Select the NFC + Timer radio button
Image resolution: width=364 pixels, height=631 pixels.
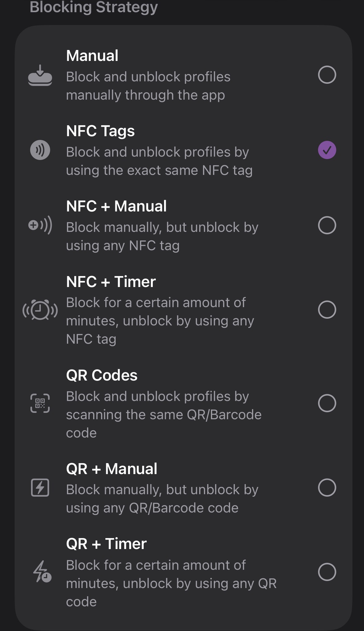327,310
